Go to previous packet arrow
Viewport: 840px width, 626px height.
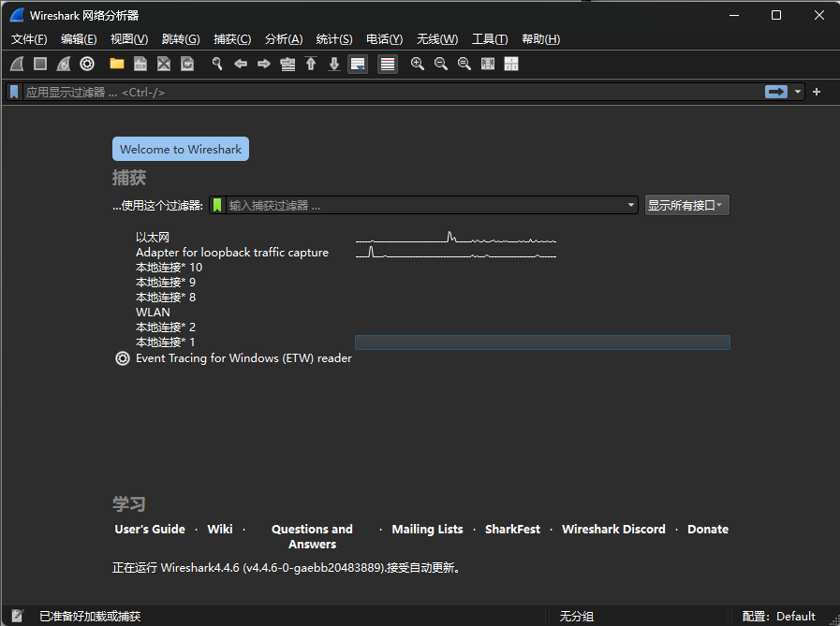point(241,65)
